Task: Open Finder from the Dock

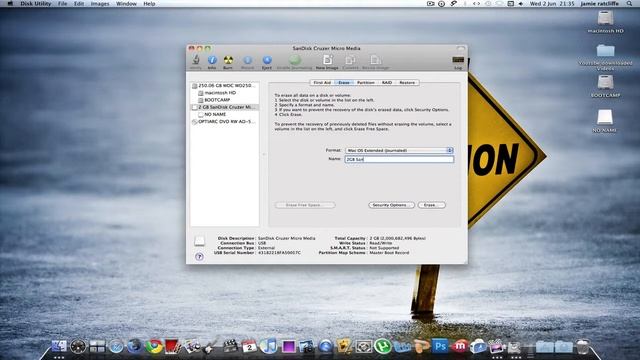Action: click(x=59, y=347)
